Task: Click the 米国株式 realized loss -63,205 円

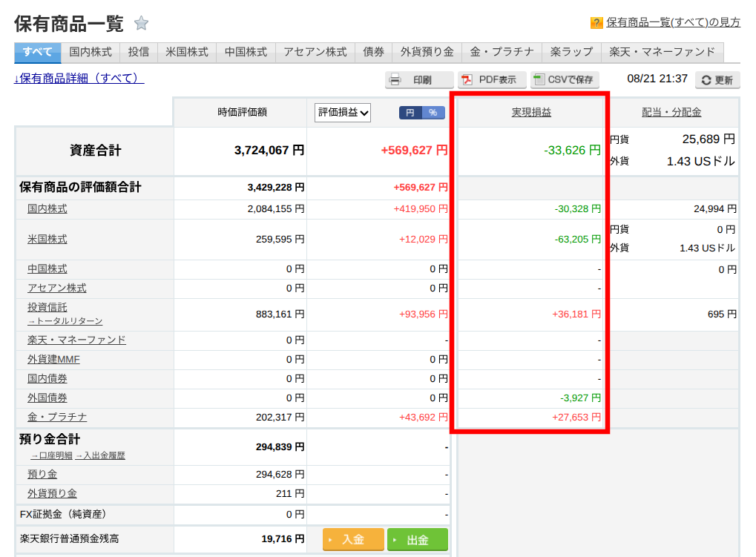Action: [x=578, y=239]
